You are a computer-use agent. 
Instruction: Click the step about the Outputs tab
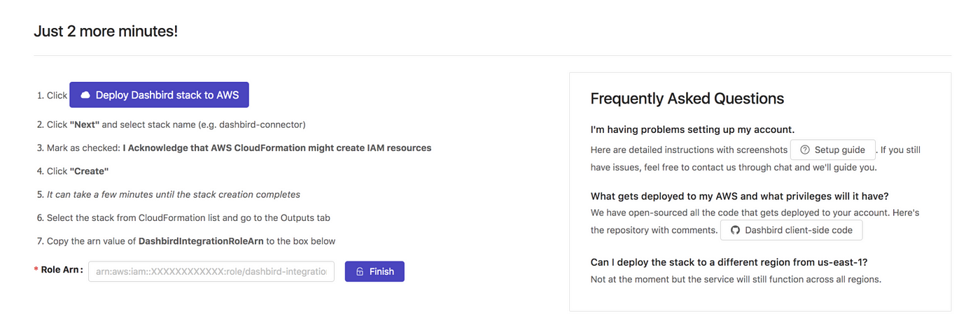click(x=188, y=218)
